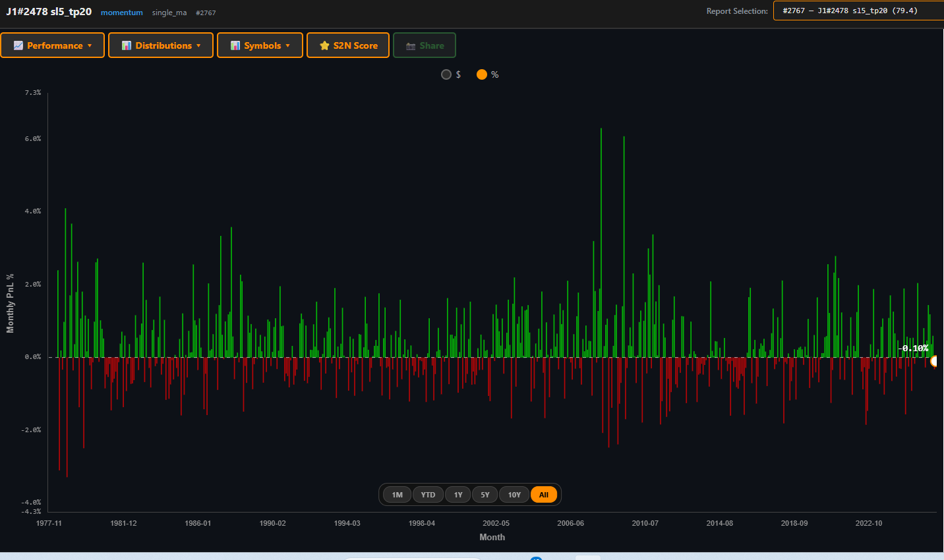Expand the Distributions dropdown
Viewport: 944px width, 560px height.
tap(161, 45)
